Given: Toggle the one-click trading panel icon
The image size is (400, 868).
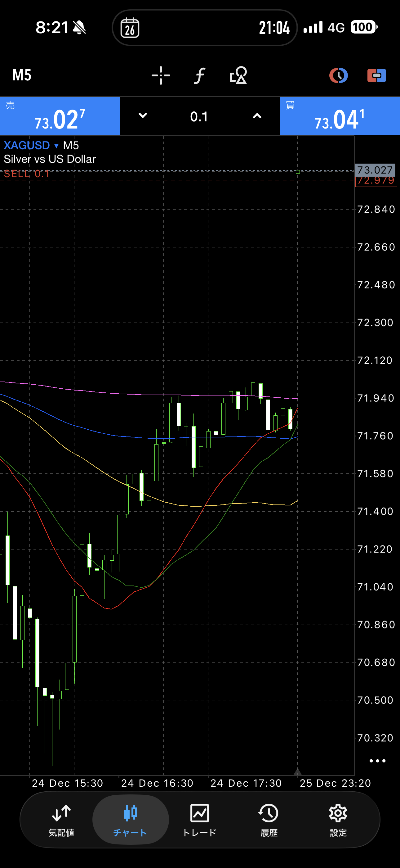Looking at the screenshot, I should [376, 75].
